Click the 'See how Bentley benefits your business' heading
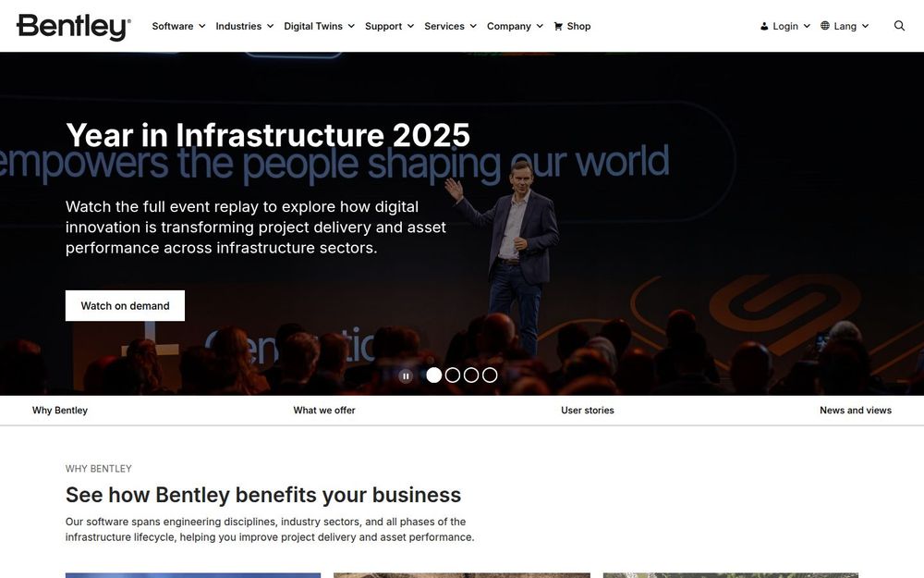This screenshot has height=578, width=924. [x=263, y=495]
